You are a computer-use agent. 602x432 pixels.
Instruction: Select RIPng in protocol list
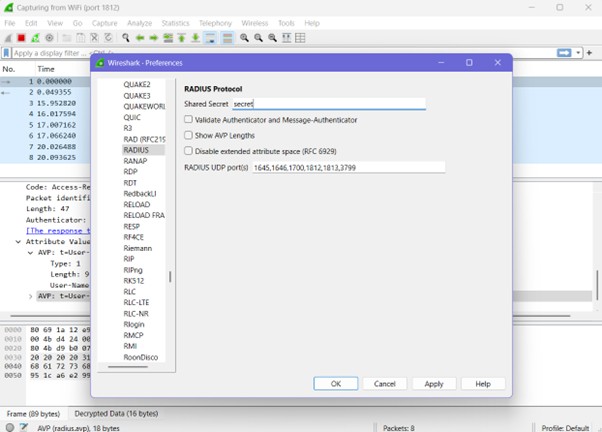tap(133, 270)
